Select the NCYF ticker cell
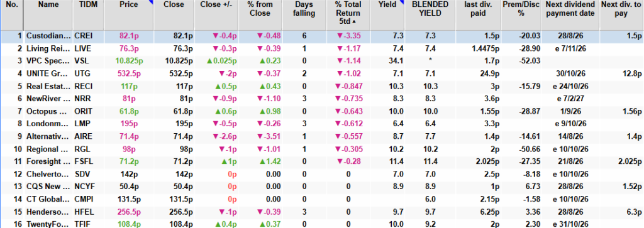 point(84,186)
